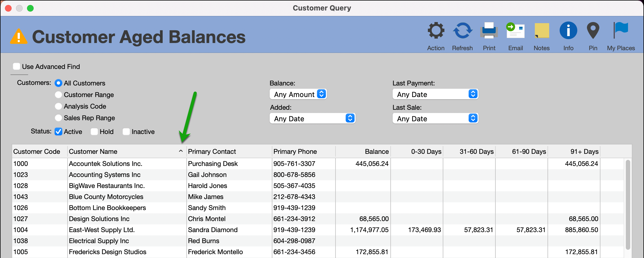Uncheck the Active status filter
This screenshot has height=258, width=644.
58,131
